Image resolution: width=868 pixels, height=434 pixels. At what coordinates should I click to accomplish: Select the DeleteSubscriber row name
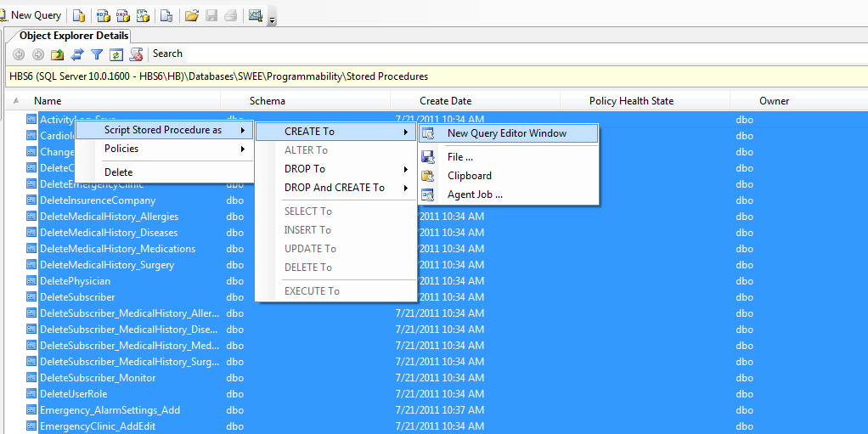pos(77,297)
